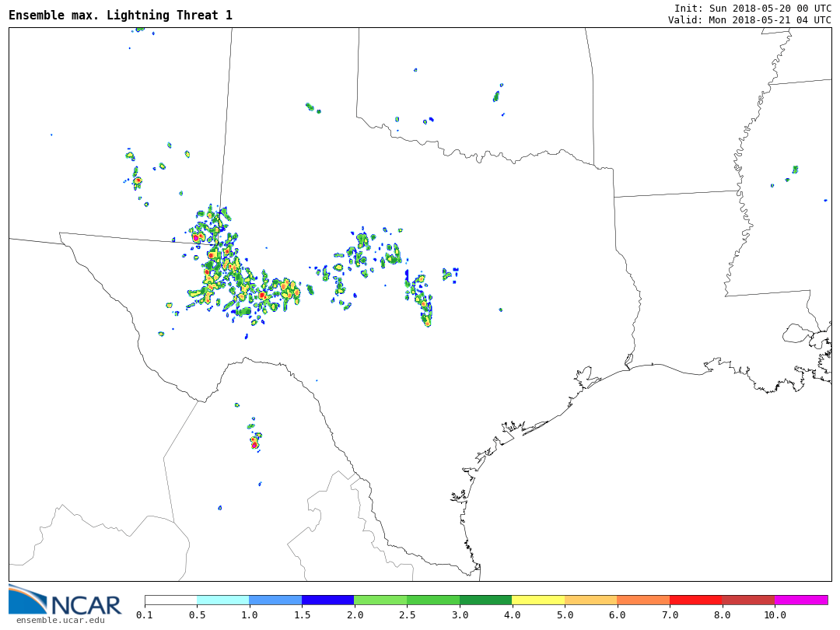This screenshot has width=840, height=630.
Task: Click the 10.0 label on the color bar
Action: click(x=775, y=615)
